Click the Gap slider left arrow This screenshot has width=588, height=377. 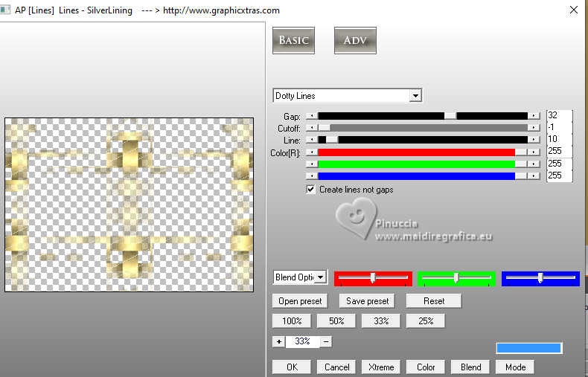[x=312, y=116]
